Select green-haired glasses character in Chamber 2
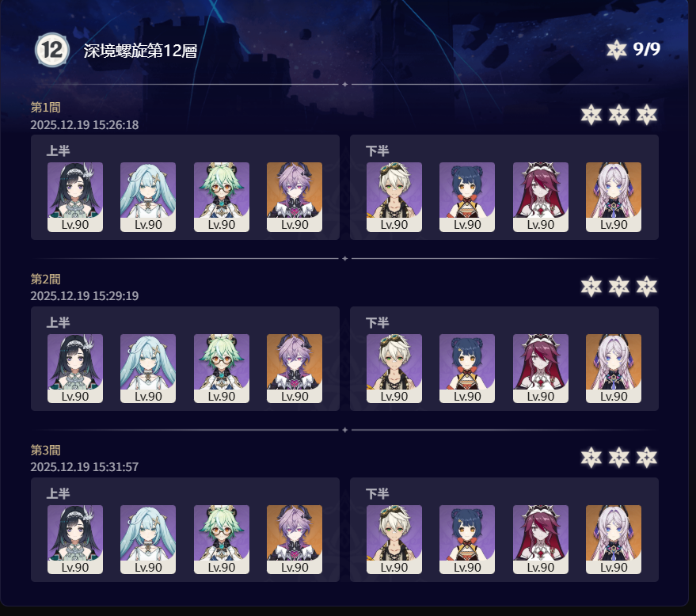 coord(222,368)
